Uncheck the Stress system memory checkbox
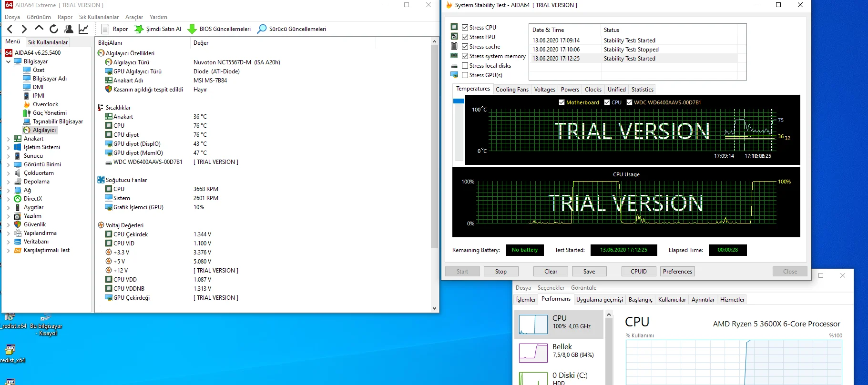The width and height of the screenshot is (868, 385). click(x=465, y=56)
